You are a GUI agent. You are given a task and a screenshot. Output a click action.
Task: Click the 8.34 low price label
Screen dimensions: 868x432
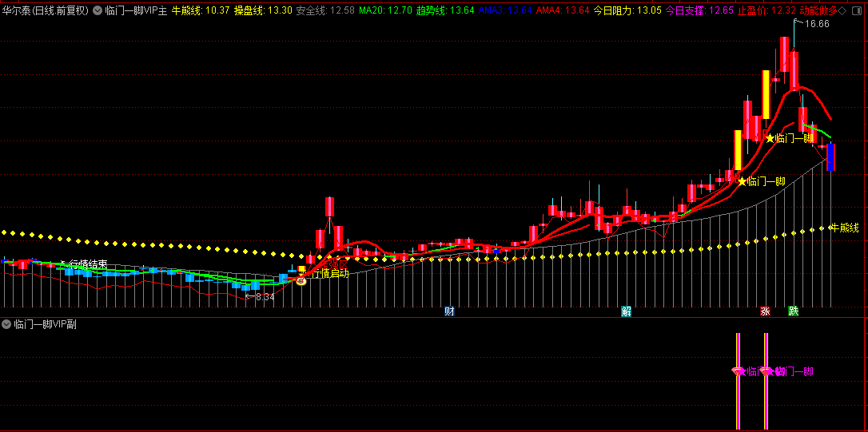click(x=264, y=297)
